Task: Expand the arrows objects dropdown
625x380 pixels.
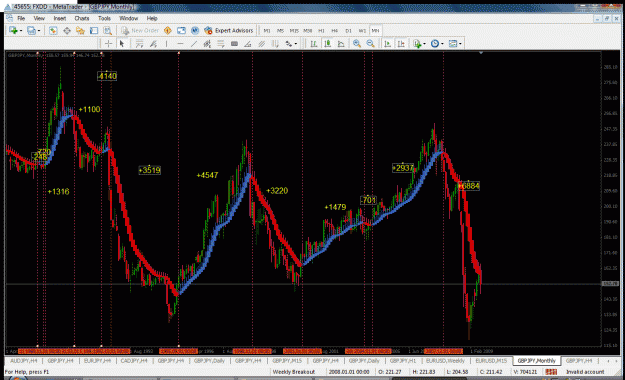Action: (x=296, y=44)
